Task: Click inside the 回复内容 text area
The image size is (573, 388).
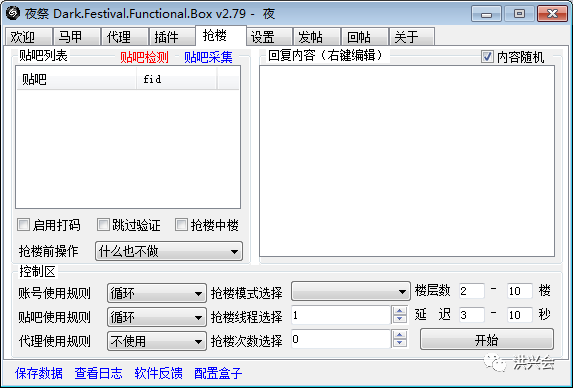Action: [x=407, y=161]
